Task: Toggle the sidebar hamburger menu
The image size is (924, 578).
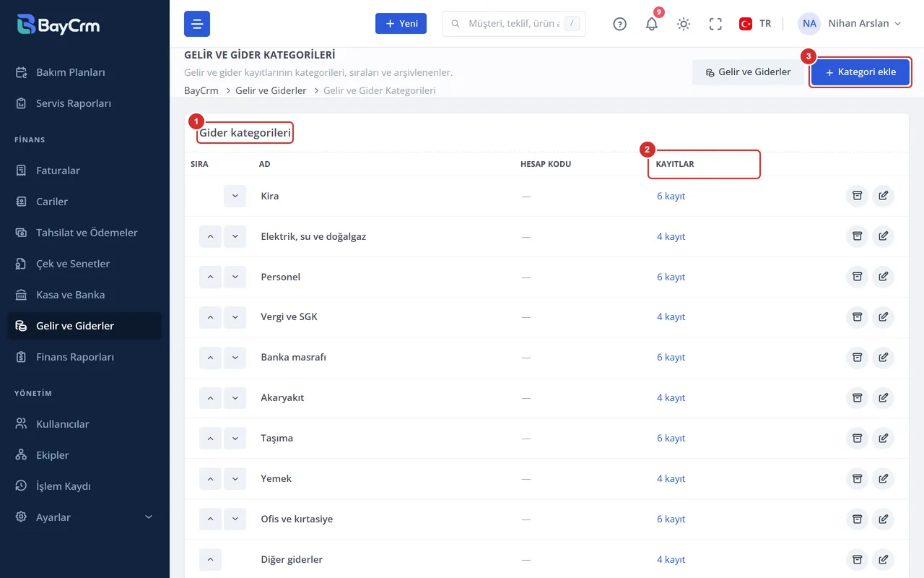Action: point(197,24)
